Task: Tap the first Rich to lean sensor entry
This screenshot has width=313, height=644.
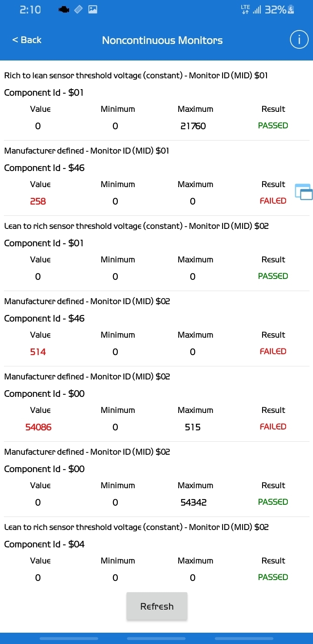Action: 136,76
